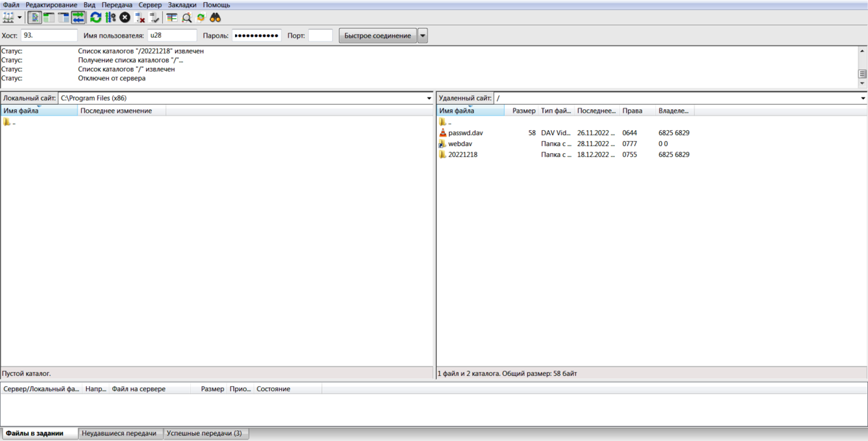Sort local list by Имя файла
The height and width of the screenshot is (441, 868).
coord(39,111)
